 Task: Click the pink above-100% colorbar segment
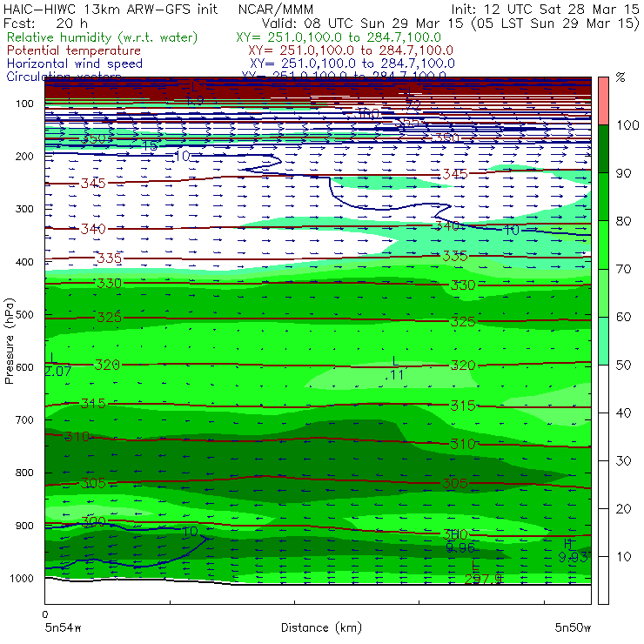[603, 101]
